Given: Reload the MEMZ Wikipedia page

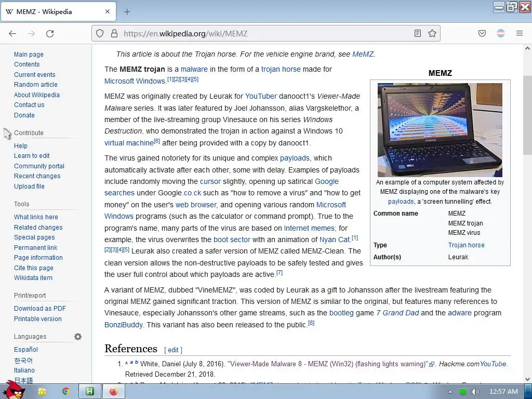Looking at the screenshot, I should (50, 33).
